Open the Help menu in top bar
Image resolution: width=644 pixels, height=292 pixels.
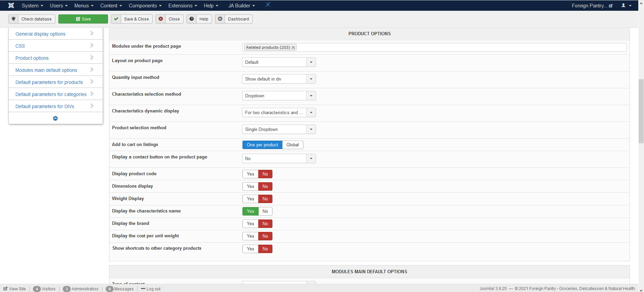[211, 5]
